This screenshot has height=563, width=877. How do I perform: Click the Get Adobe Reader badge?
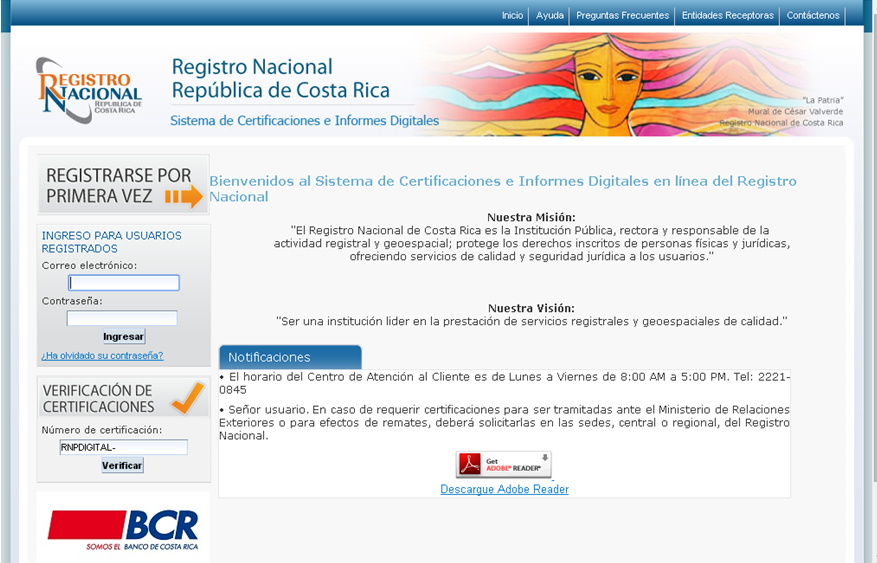504,464
